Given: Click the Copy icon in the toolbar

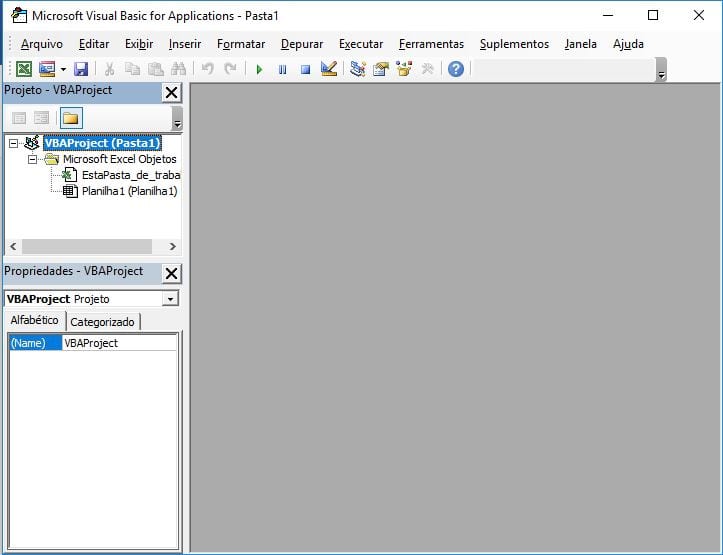Looking at the screenshot, I should [132, 69].
